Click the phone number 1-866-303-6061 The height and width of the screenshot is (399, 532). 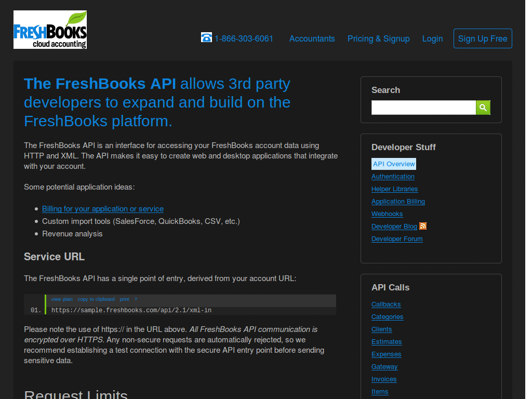point(244,38)
